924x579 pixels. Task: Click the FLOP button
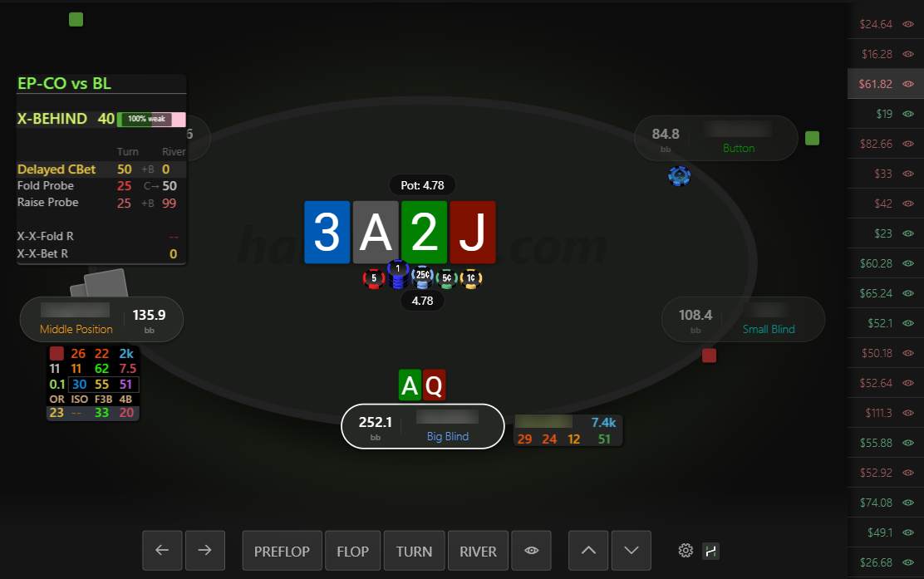(x=353, y=550)
